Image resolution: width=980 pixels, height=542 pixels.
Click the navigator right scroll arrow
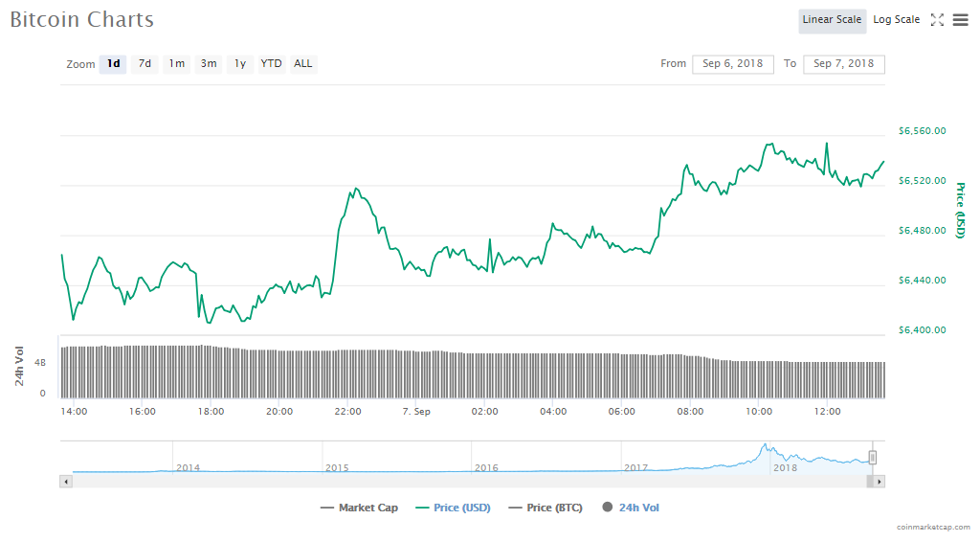879,482
